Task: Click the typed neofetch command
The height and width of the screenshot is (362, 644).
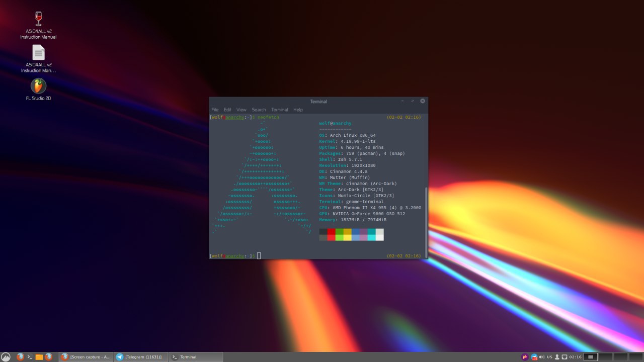Action: [x=268, y=117]
